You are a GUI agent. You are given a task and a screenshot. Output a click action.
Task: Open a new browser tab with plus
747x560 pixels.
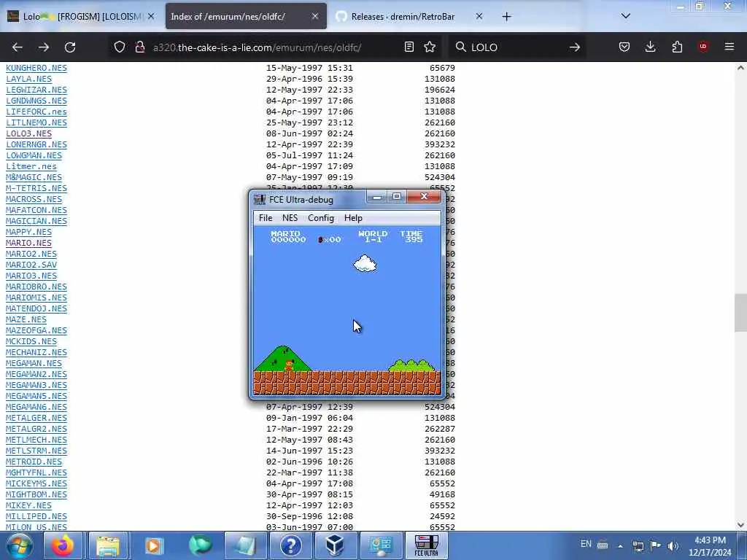tap(506, 17)
